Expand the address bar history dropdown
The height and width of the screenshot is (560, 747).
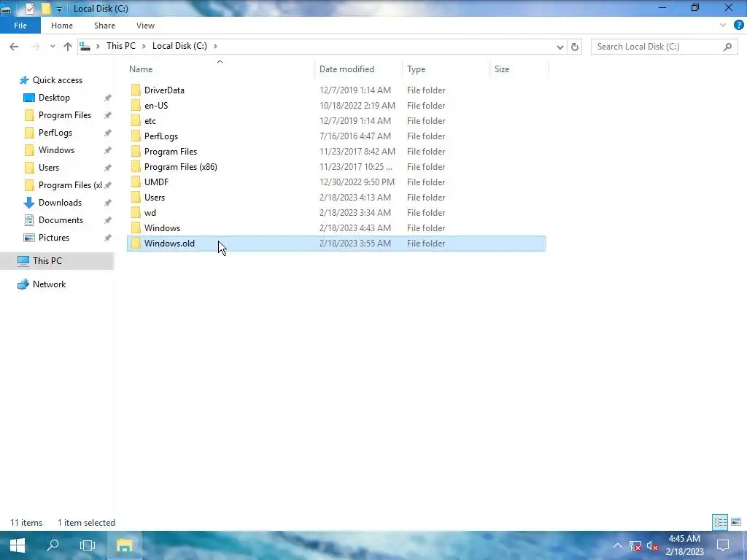(x=560, y=47)
